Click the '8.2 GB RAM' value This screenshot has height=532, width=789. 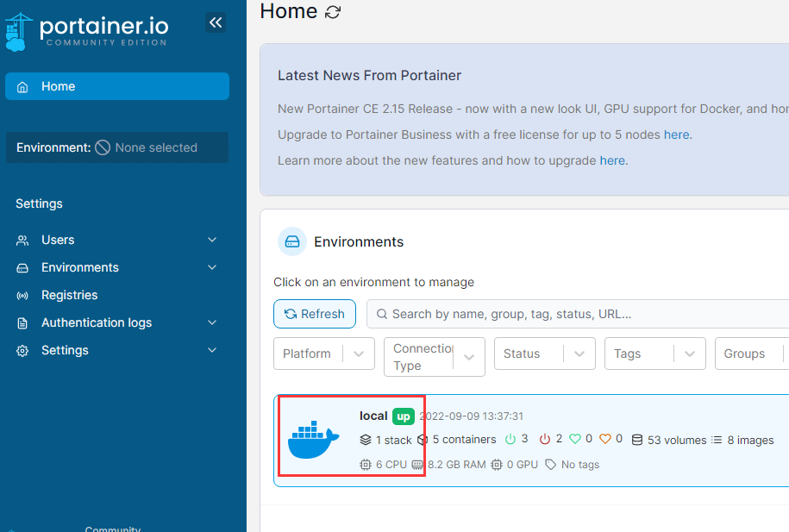tap(457, 465)
